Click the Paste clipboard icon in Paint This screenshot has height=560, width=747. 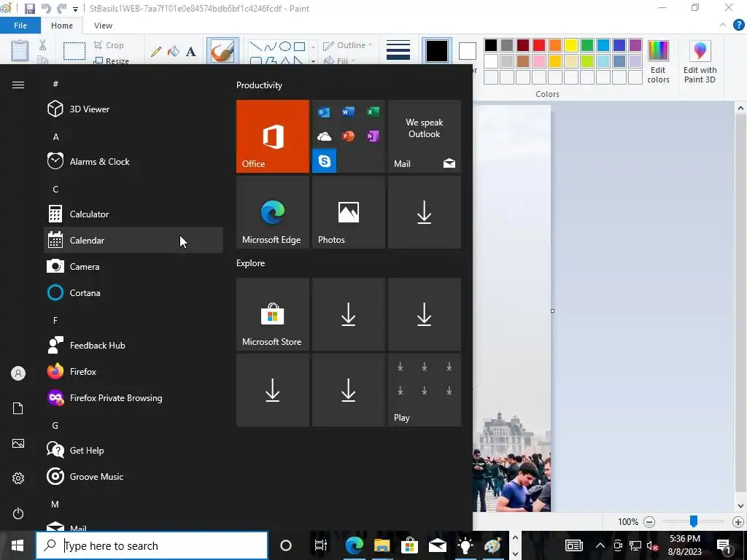[20, 50]
